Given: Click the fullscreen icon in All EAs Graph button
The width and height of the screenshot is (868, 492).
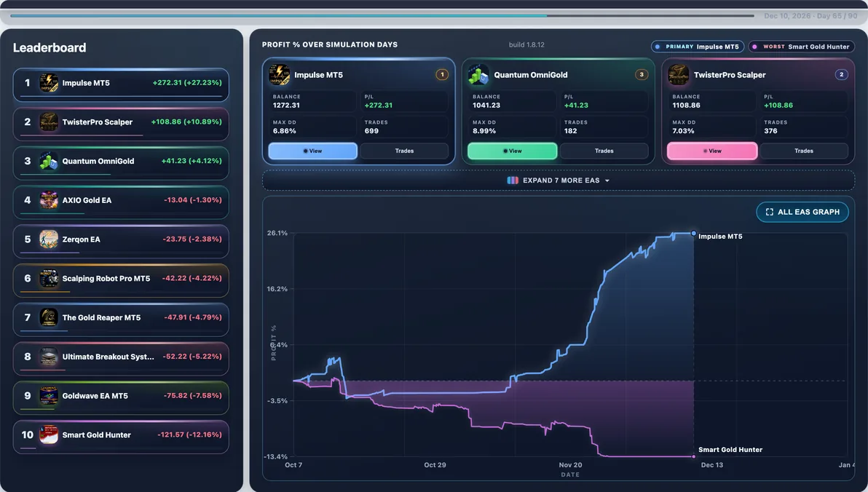Looking at the screenshot, I should [x=770, y=212].
